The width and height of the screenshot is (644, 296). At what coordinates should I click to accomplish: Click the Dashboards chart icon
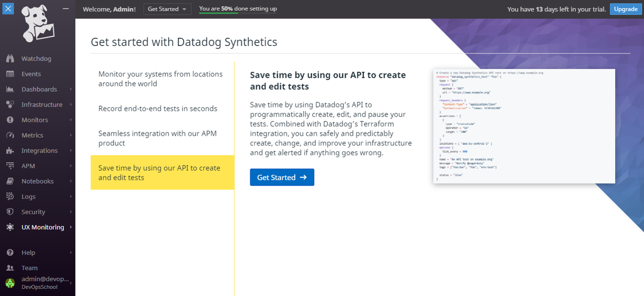pos(10,89)
